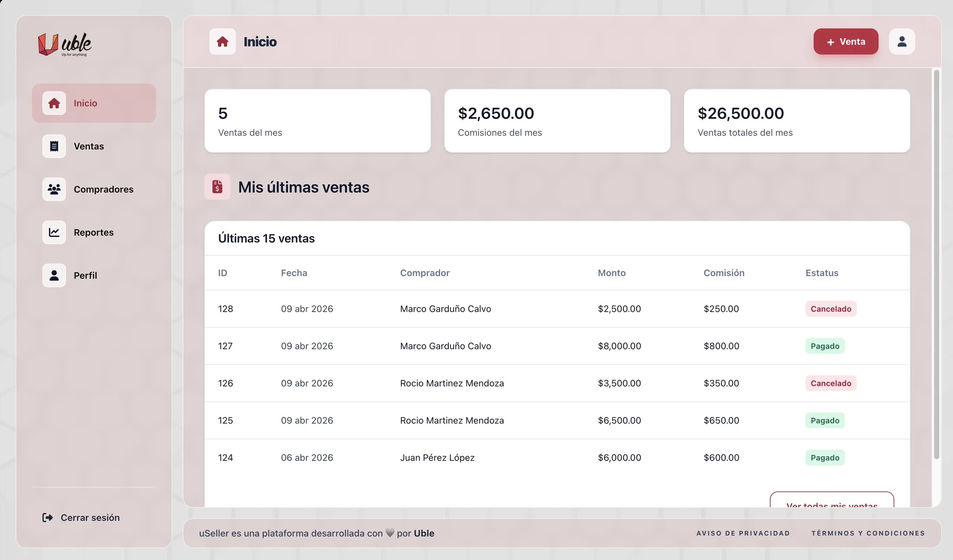Click the Perfil person icon in sidebar
Screen dimensions: 953x560
(54, 275)
